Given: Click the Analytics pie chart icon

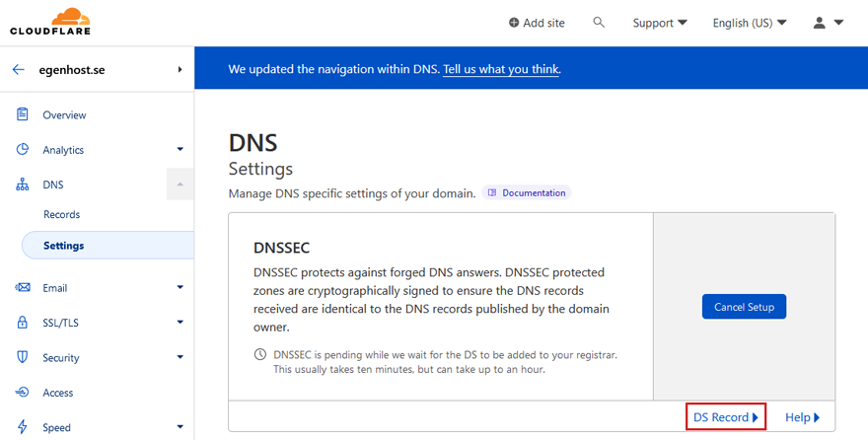Looking at the screenshot, I should pyautogui.click(x=22, y=149).
